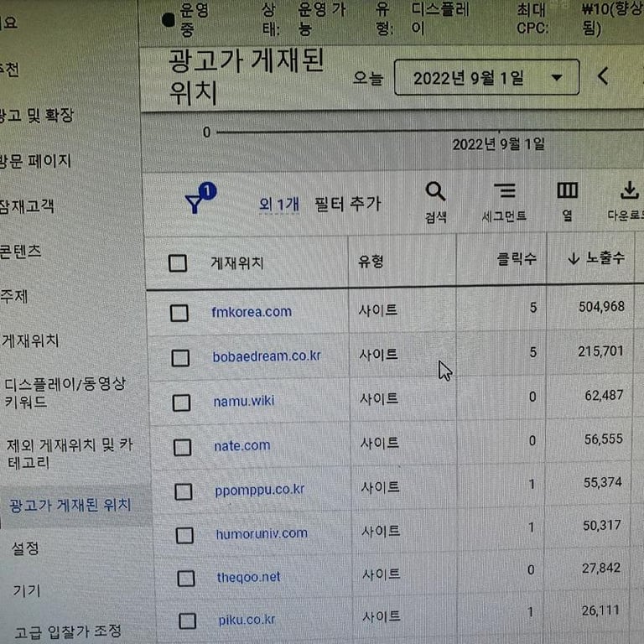Click the impression value 215,701
Viewport: 644px width, 644px height.
click(x=601, y=351)
